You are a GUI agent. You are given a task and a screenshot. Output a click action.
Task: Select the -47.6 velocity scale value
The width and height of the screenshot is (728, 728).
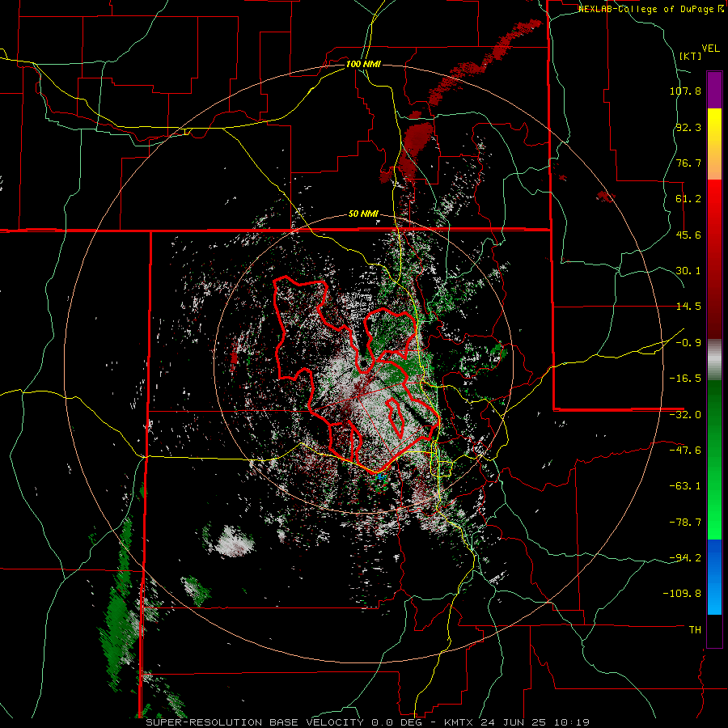685,451
